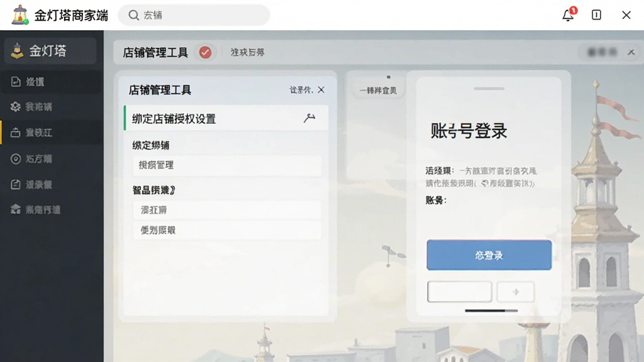The width and height of the screenshot is (644, 362).
Task: Click the blurred three-dot menu in the tab bar
Action: 602,52
